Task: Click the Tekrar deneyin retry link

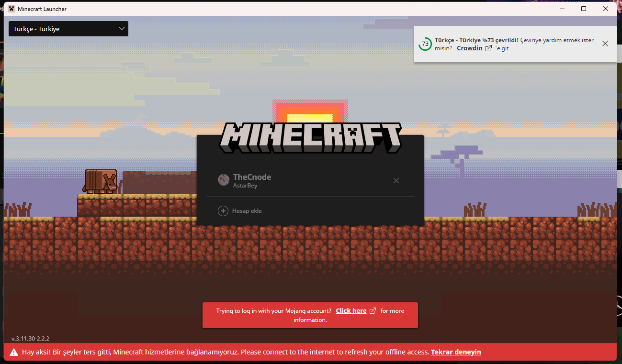Action: [x=456, y=352]
